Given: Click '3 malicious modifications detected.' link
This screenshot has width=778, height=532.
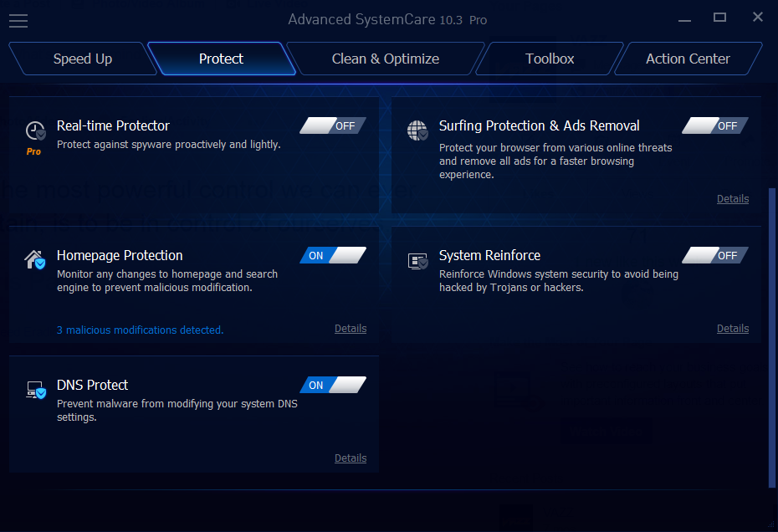Looking at the screenshot, I should 141,330.
